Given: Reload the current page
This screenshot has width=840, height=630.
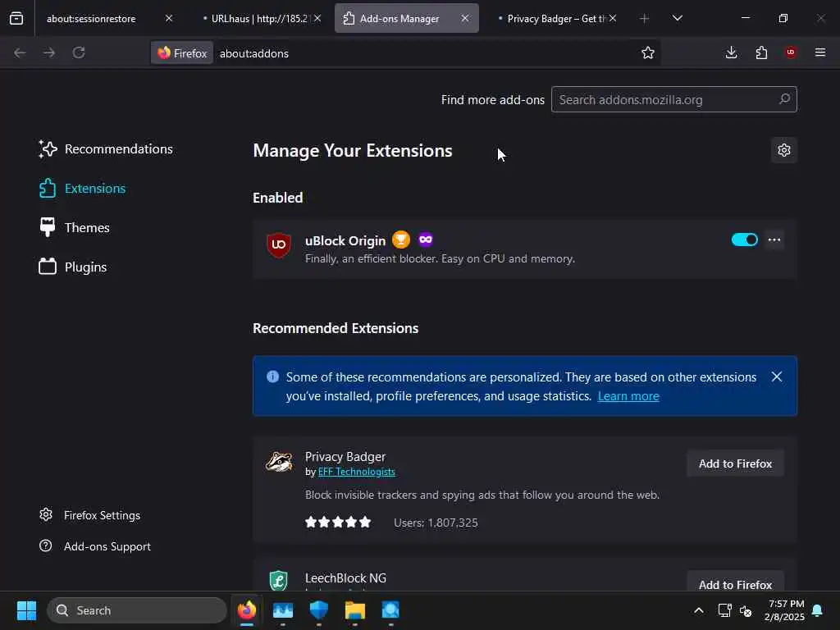Looking at the screenshot, I should point(79,52).
